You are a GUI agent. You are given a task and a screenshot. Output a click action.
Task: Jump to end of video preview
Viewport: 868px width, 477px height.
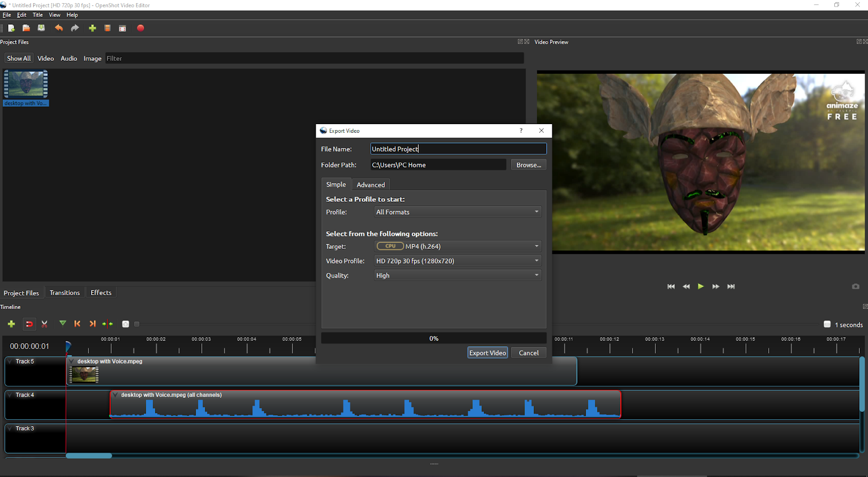coord(731,286)
